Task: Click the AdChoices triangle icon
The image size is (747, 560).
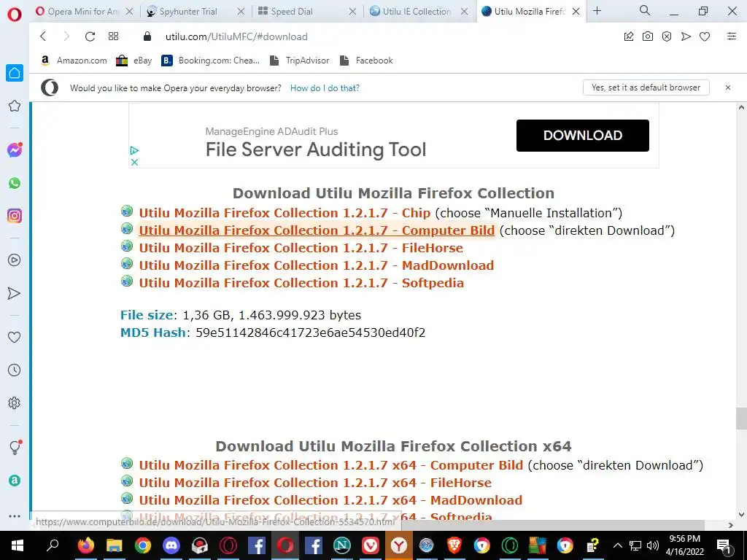Action: coord(134,150)
